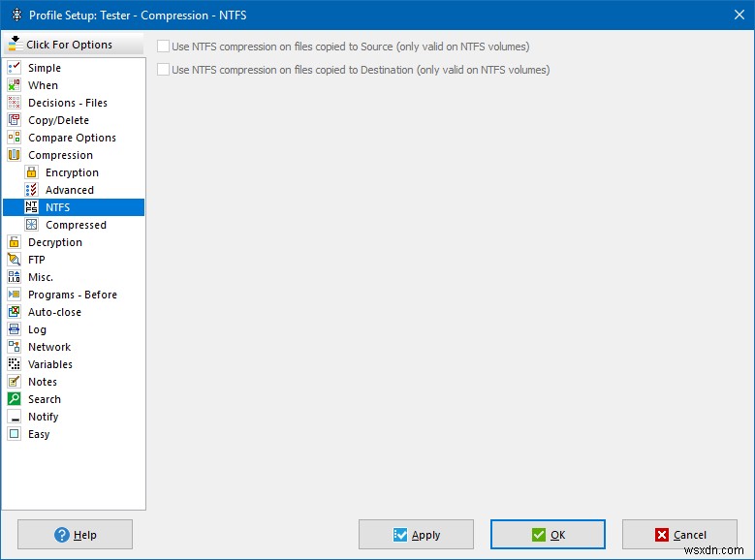Open the Notify settings page

tap(43, 417)
